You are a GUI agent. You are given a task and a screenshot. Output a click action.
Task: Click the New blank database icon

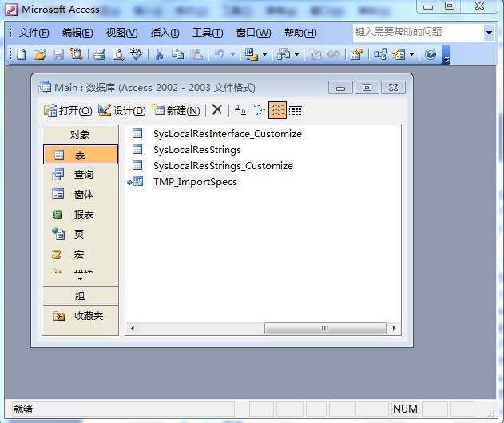22,54
